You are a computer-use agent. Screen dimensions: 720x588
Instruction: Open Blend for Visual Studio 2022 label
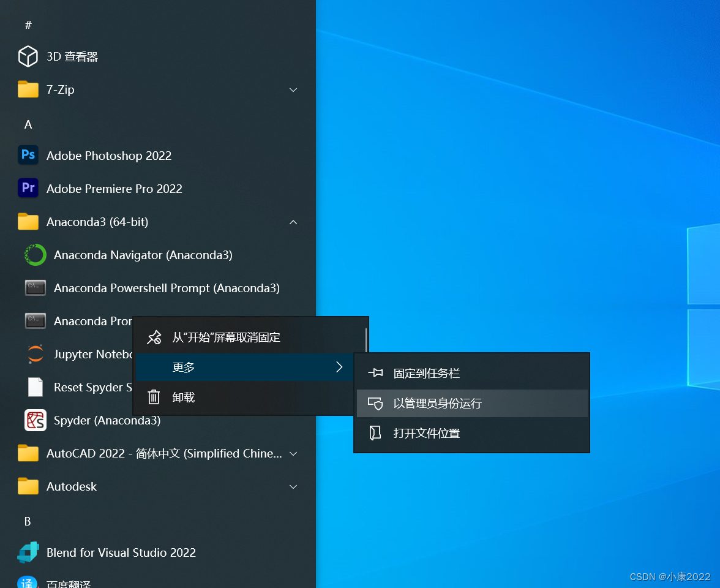coord(121,552)
